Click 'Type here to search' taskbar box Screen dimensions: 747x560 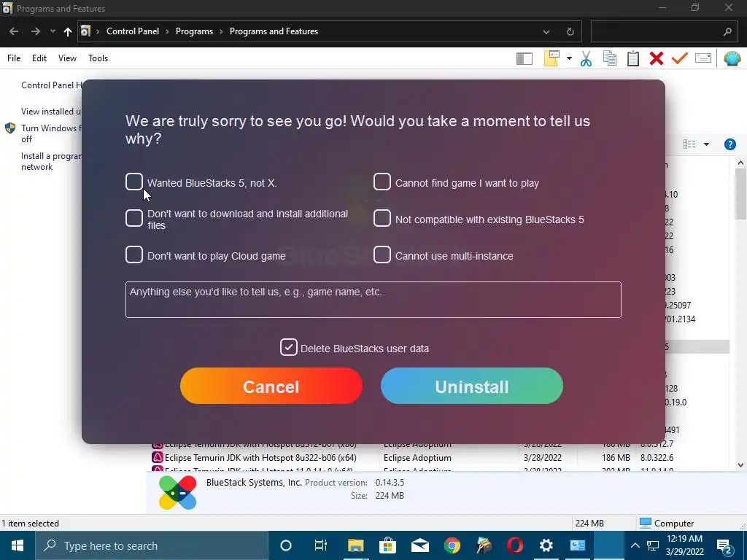[152, 545]
